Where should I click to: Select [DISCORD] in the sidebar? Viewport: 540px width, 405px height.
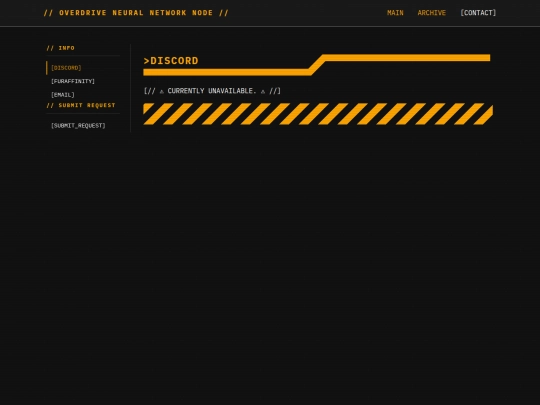click(66, 68)
